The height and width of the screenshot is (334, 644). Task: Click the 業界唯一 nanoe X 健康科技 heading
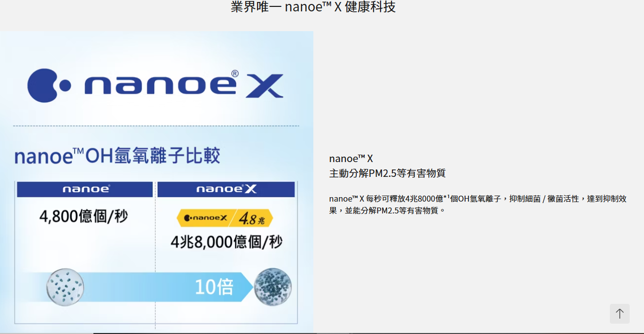click(313, 7)
